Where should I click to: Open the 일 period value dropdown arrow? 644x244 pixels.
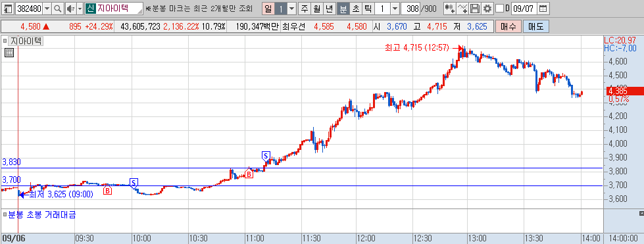(x=291, y=8)
